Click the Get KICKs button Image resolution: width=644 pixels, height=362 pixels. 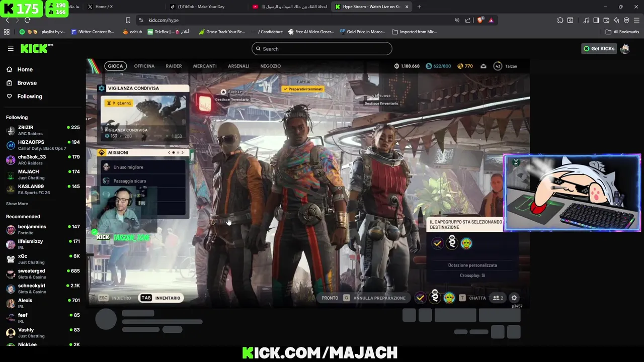599,49
